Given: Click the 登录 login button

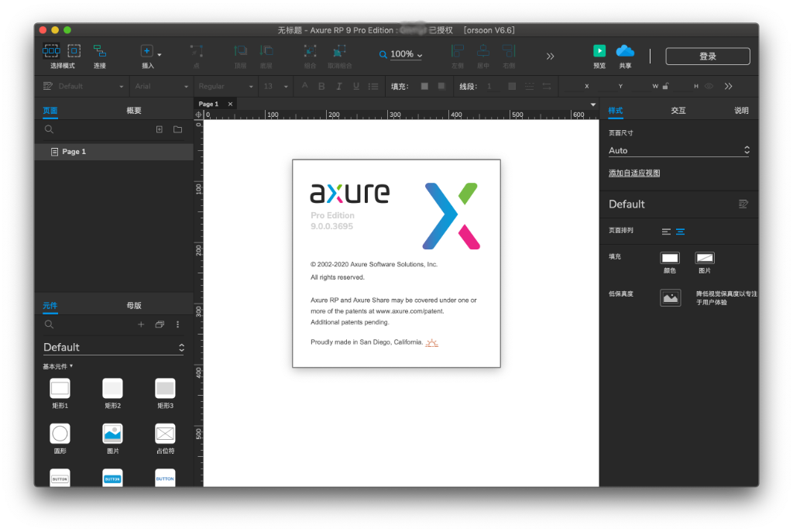Looking at the screenshot, I should pyautogui.click(x=708, y=56).
